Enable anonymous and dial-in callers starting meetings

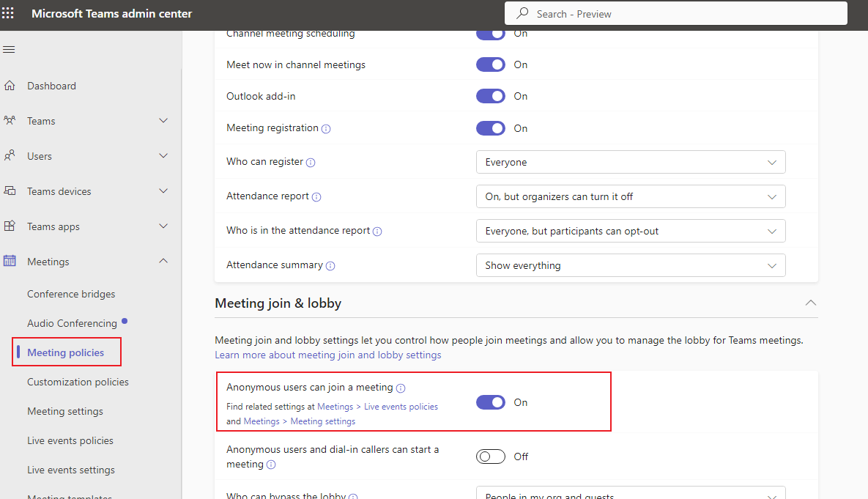pyautogui.click(x=490, y=456)
